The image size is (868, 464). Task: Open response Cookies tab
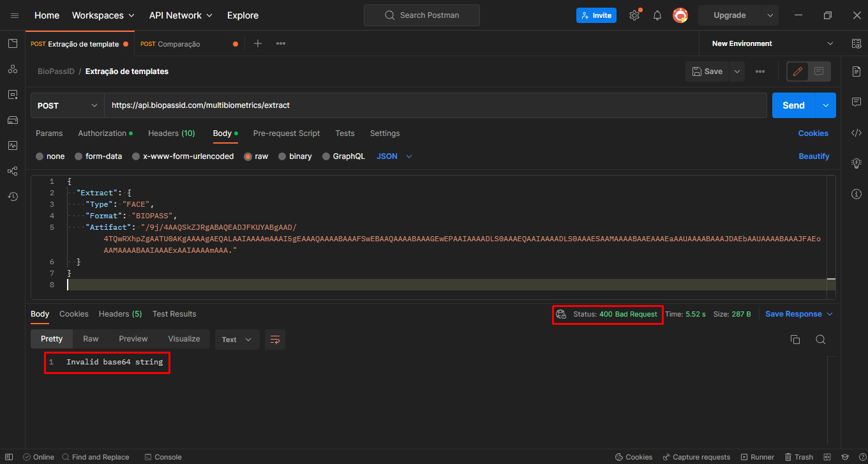click(74, 314)
